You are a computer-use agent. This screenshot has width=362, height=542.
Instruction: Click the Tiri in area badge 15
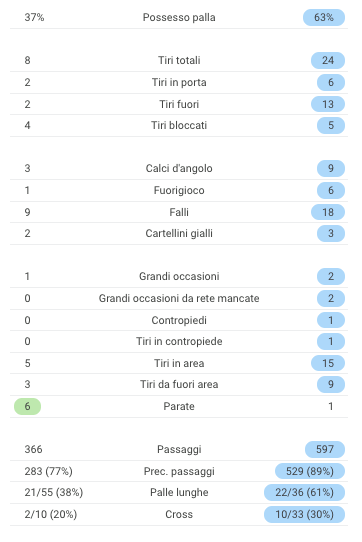coord(328,363)
